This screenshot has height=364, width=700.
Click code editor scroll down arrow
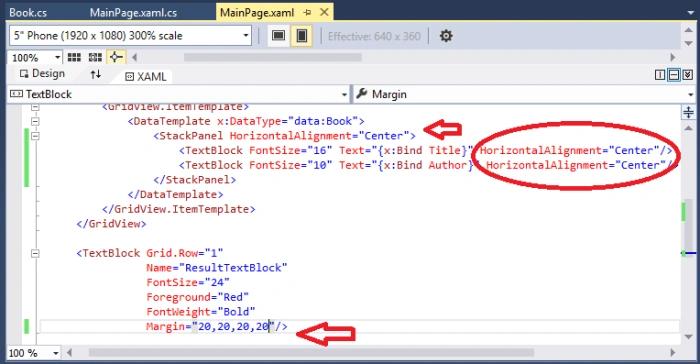click(688, 337)
